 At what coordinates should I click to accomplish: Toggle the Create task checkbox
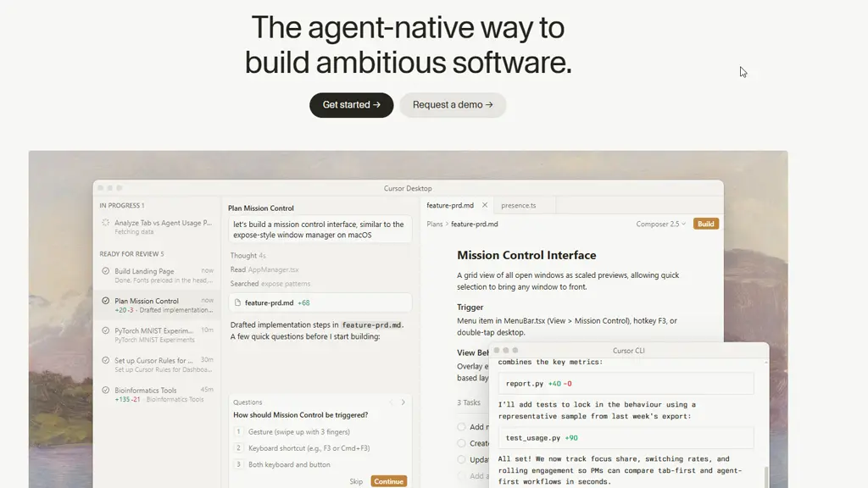click(x=461, y=443)
